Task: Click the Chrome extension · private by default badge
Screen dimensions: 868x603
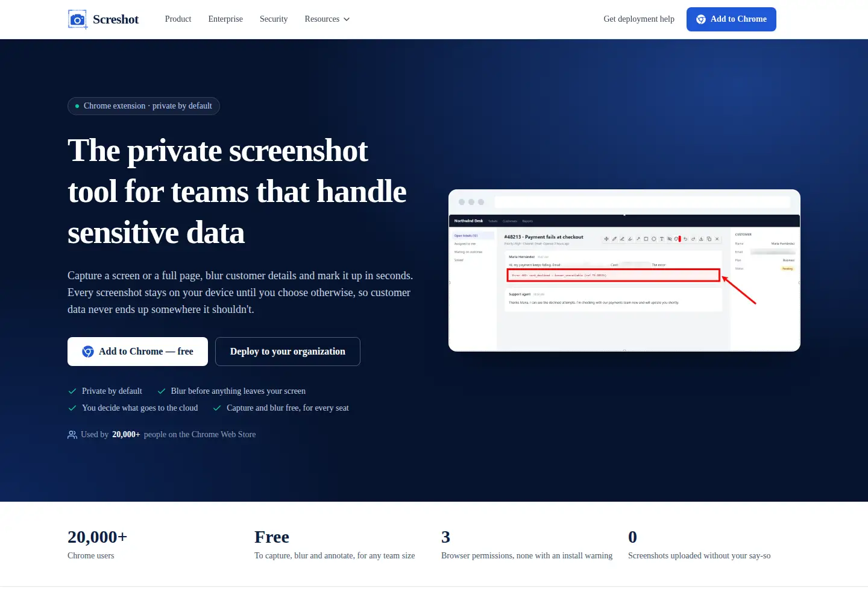Action: (143, 106)
